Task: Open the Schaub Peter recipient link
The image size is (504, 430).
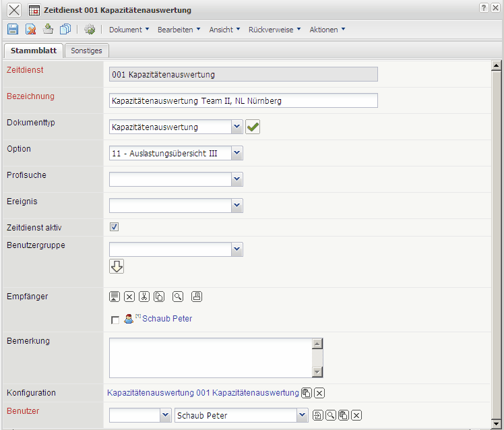Action: [x=167, y=319]
